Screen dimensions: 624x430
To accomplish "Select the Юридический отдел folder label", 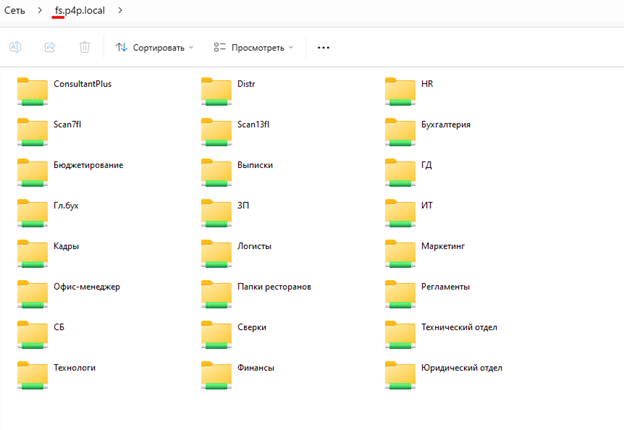I will [x=462, y=368].
